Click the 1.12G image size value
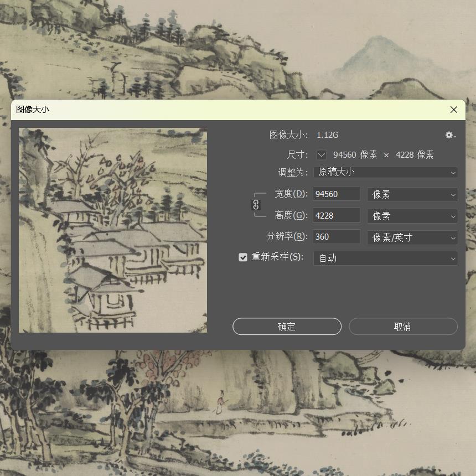This screenshot has width=476, height=476. tap(328, 135)
